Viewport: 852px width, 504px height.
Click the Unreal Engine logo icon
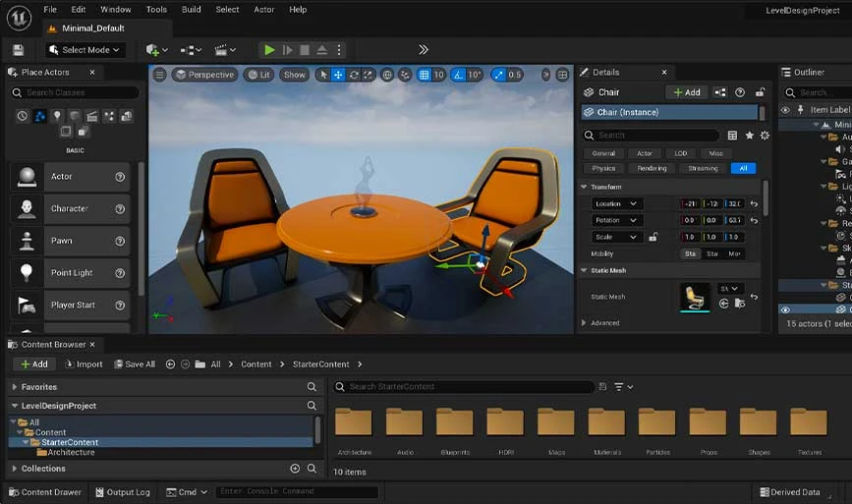(19, 18)
